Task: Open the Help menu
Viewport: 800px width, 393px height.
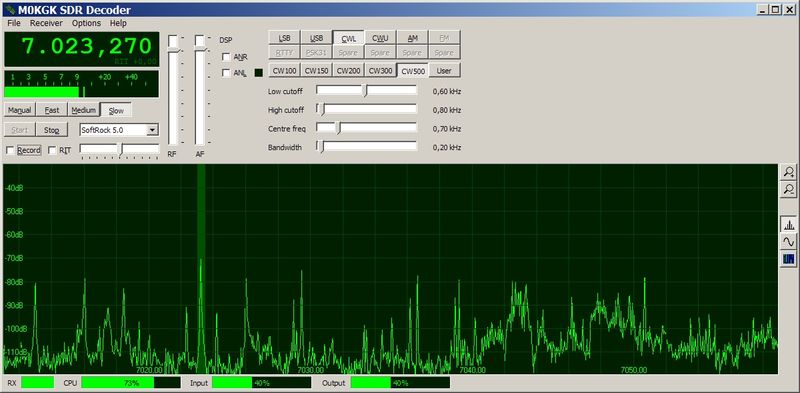Action: click(x=118, y=23)
